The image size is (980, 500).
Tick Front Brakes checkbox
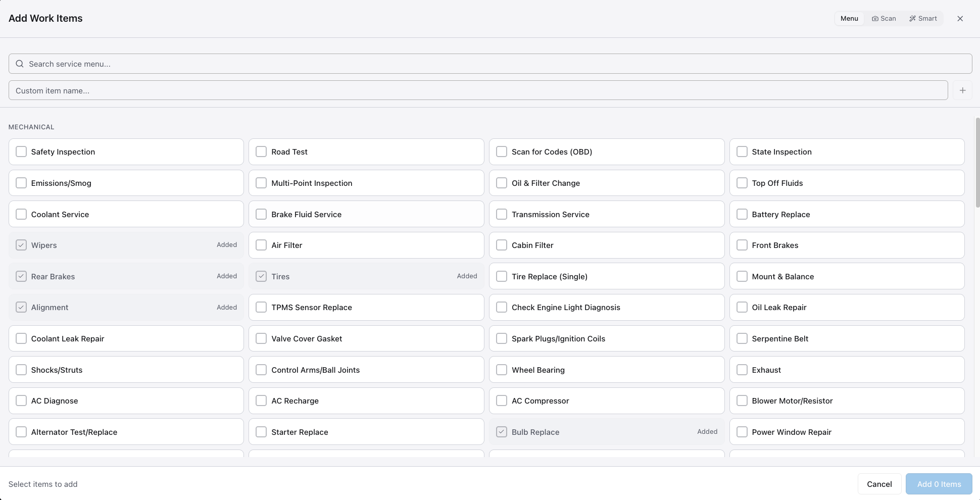742,245
